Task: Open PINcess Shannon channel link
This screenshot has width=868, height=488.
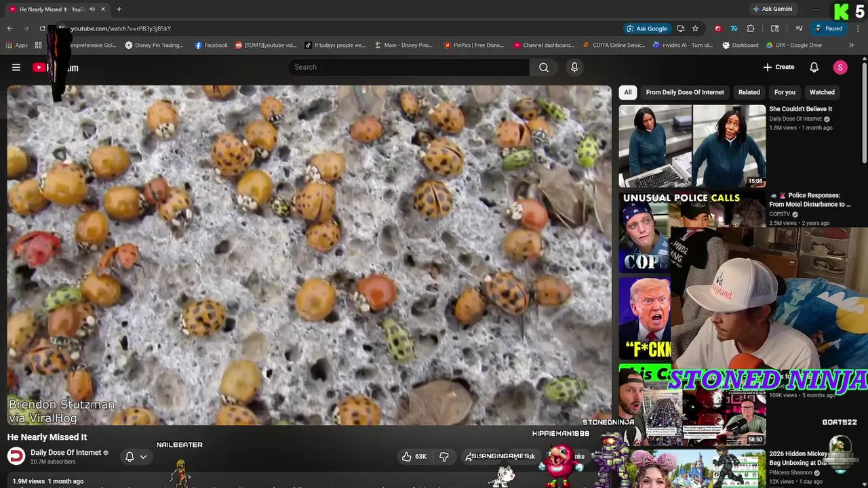Action: (791, 473)
